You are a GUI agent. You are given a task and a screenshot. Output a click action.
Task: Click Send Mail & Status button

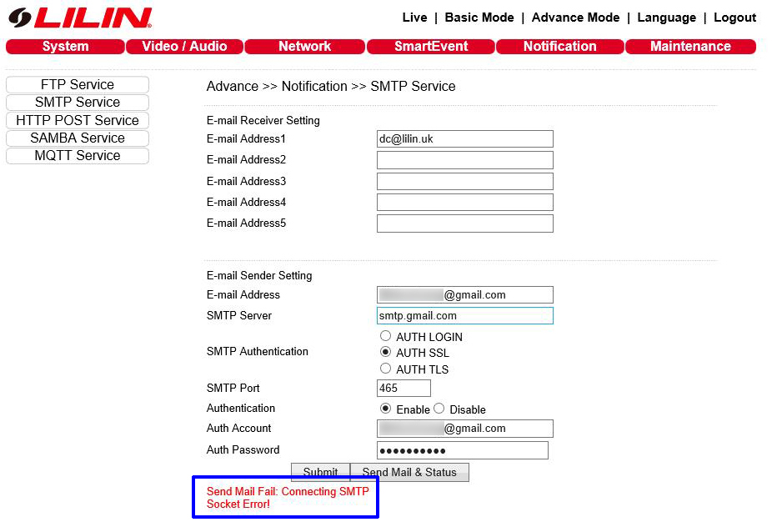click(409, 472)
